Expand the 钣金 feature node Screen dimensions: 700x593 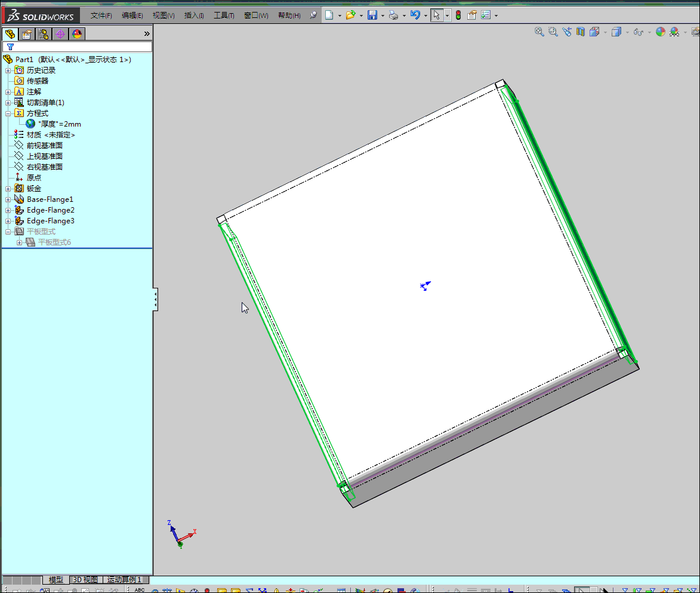8,189
